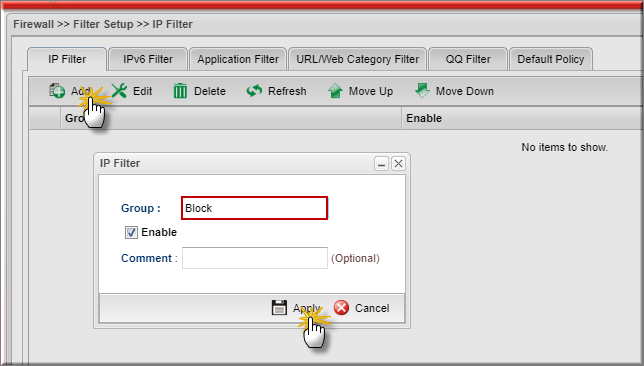Click the Move Down button label
The image size is (644, 366).
465,91
